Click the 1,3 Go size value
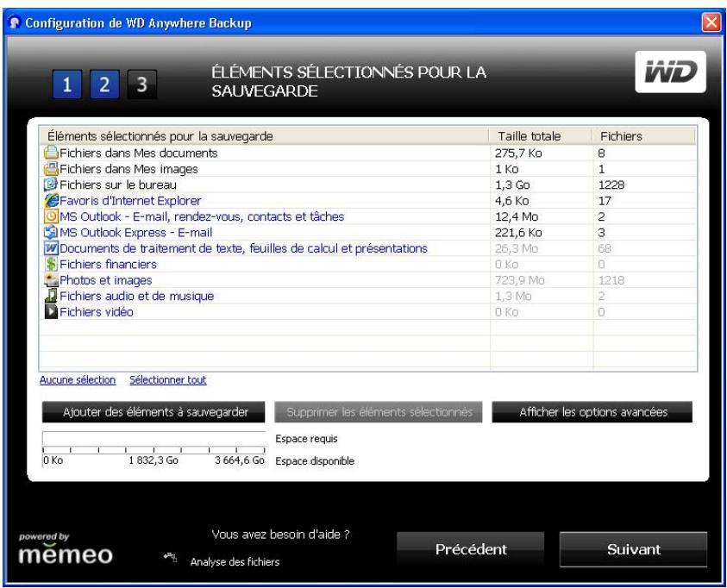This screenshot has height=588, width=727. click(x=512, y=185)
